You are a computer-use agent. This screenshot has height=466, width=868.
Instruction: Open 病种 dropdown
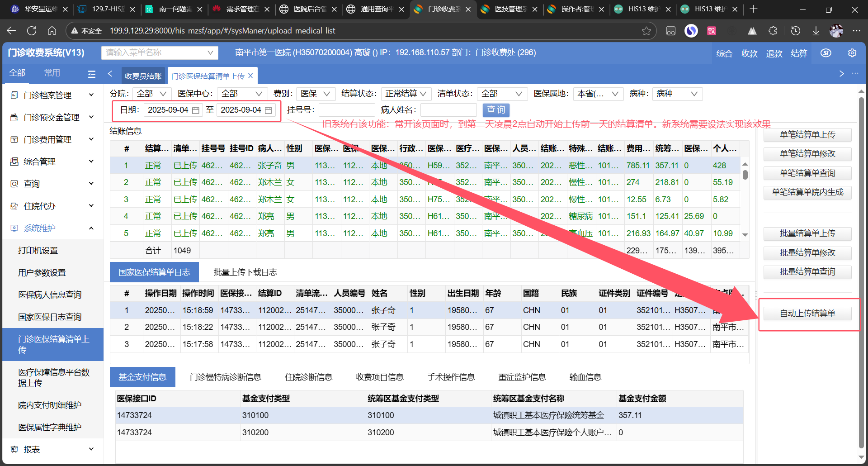678,94
